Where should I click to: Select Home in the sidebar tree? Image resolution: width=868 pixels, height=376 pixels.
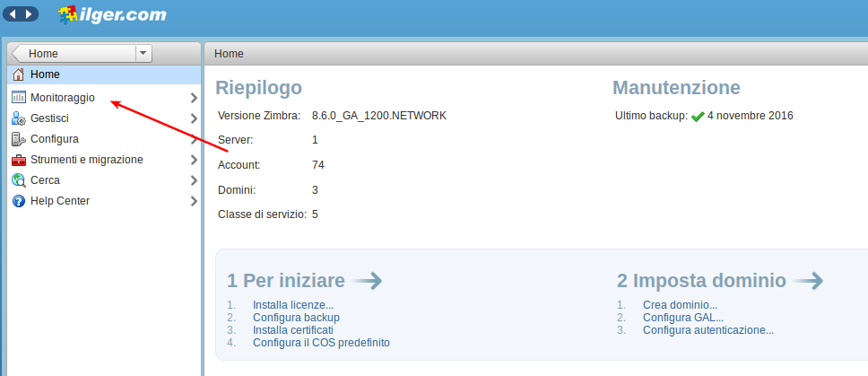pyautogui.click(x=104, y=74)
